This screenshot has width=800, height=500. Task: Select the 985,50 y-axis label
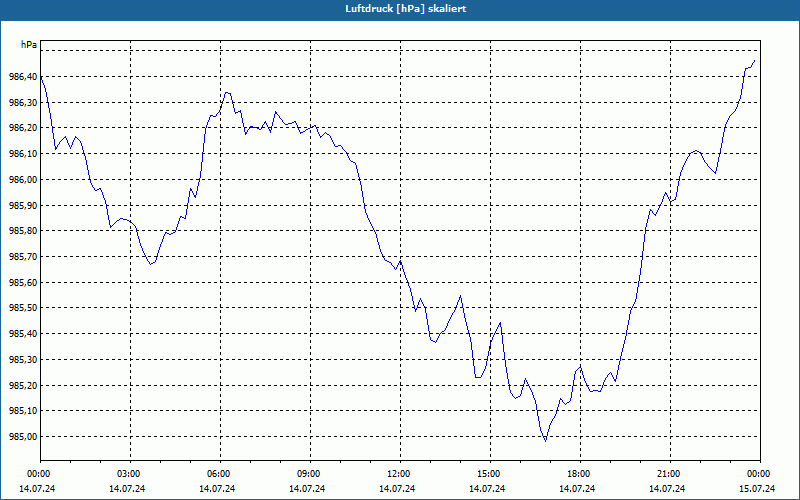click(x=23, y=308)
